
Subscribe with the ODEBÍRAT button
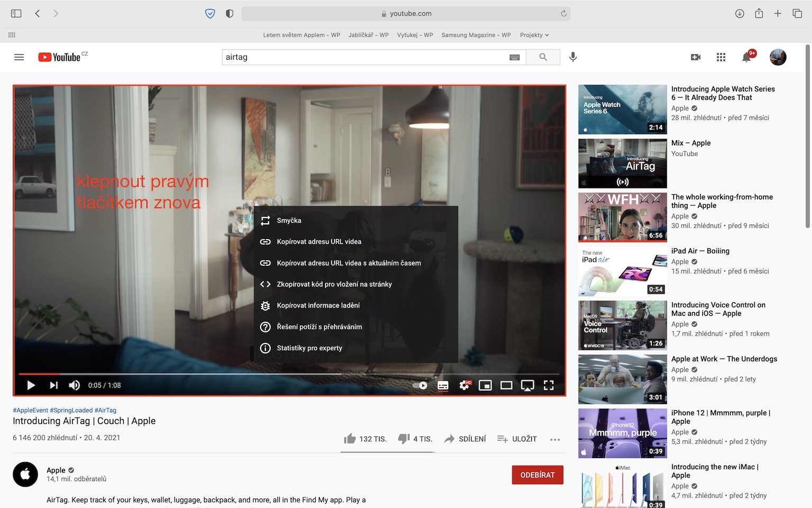pos(538,475)
